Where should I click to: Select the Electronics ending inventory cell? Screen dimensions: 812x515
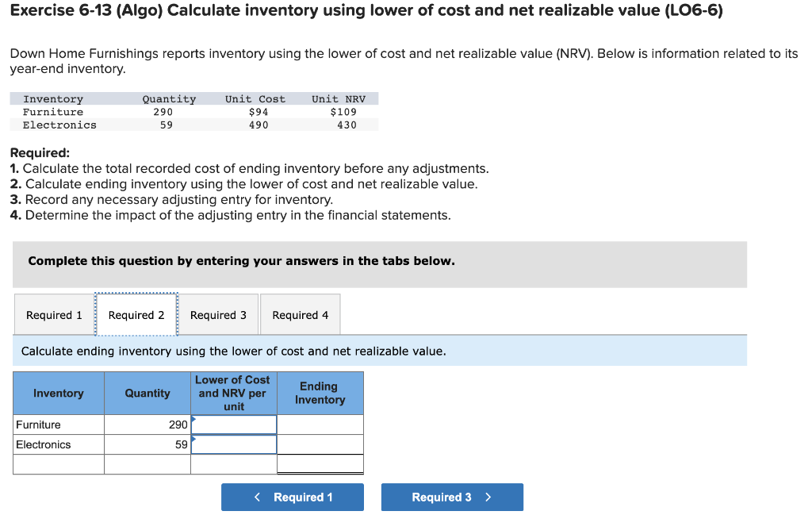pyautogui.click(x=320, y=444)
